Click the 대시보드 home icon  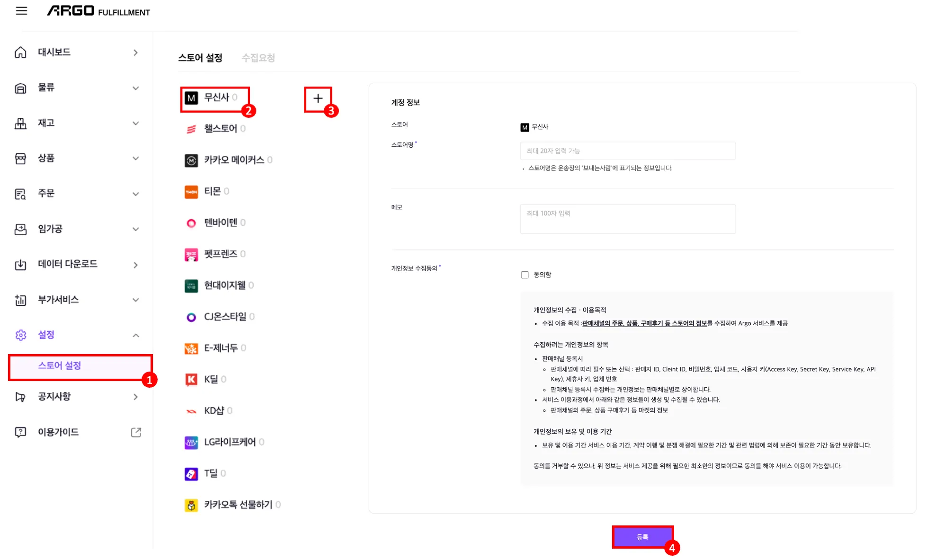(20, 52)
